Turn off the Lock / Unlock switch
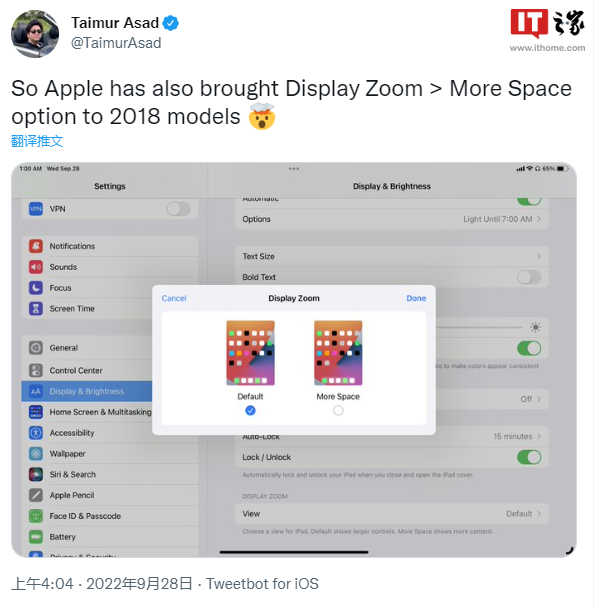This screenshot has width=594, height=608. (x=529, y=457)
